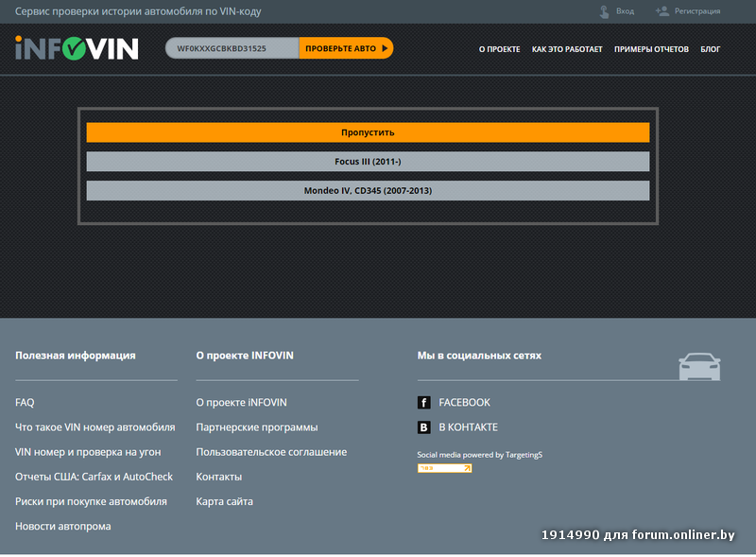This screenshot has width=756, height=557.
Task: Click the iNFOVIN logo
Action: (x=77, y=48)
